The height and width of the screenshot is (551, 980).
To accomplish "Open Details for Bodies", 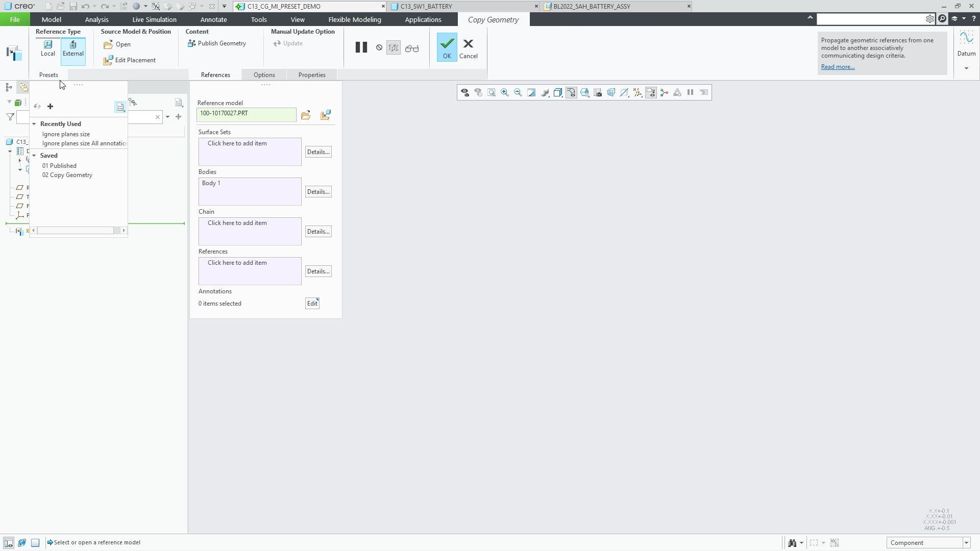I will point(318,192).
